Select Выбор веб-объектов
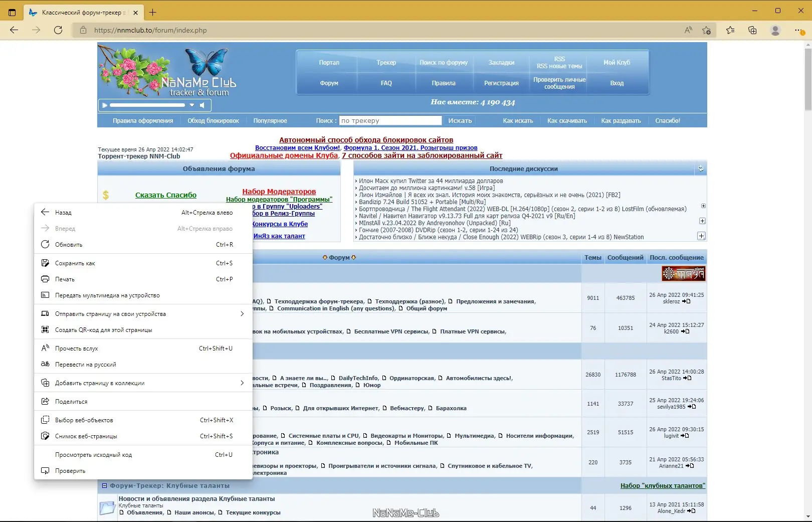Screen dimensions: 812x522 point(143,420)
